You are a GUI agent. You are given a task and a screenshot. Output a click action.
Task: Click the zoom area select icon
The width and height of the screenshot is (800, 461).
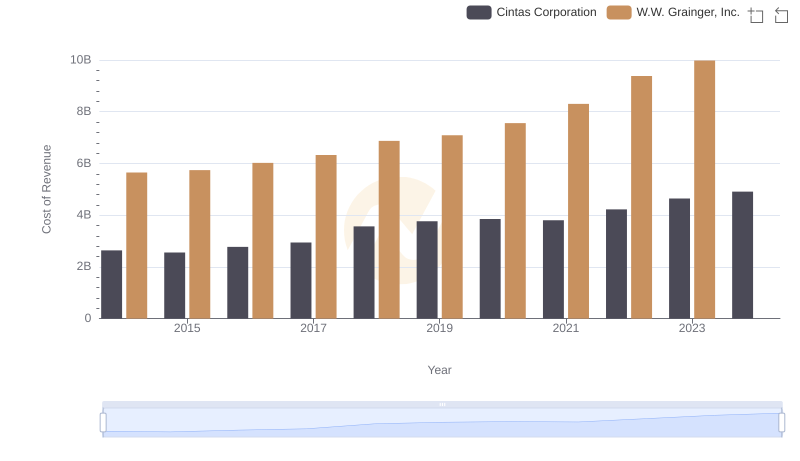click(x=756, y=15)
